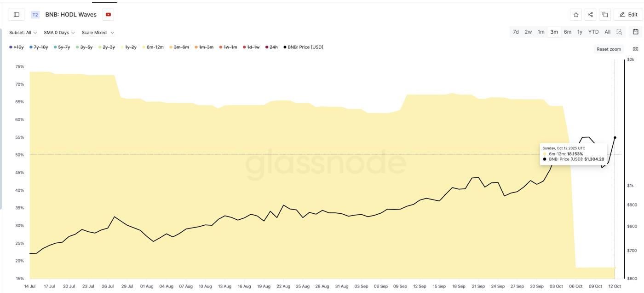Favorite this chart with the star icon
Viewport: 644px width, 293px height.
click(576, 15)
